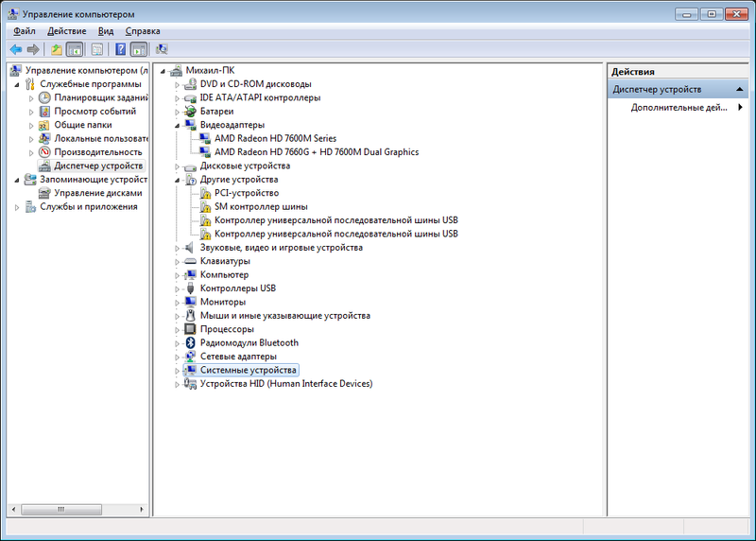Image resolution: width=756 pixels, height=541 pixels.
Task: Open the Действие menu
Action: (x=66, y=30)
